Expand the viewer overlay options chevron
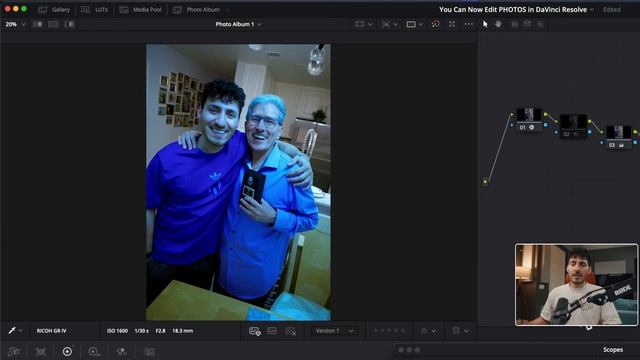This screenshot has height=360, width=640. (x=420, y=24)
